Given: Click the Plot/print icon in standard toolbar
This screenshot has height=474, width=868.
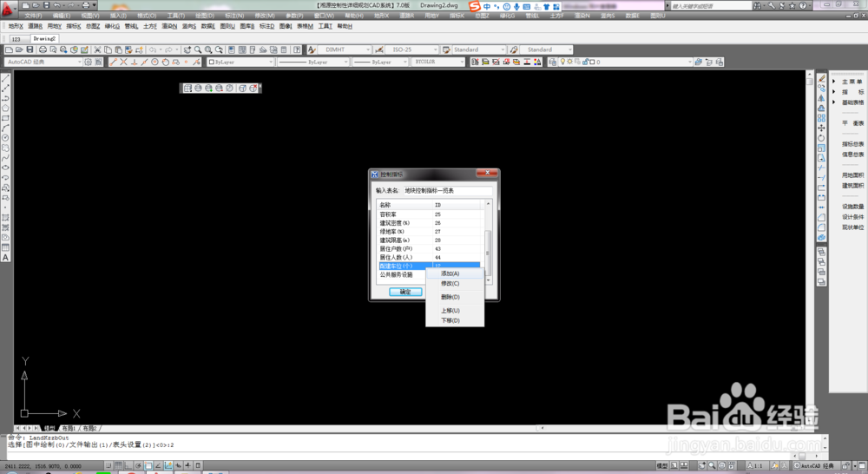Looking at the screenshot, I should click(43, 49).
